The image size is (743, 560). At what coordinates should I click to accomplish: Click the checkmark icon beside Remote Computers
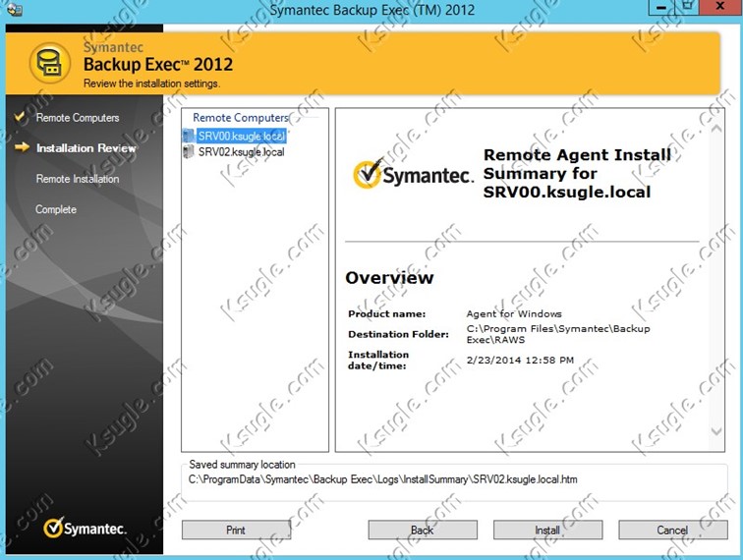(20, 116)
